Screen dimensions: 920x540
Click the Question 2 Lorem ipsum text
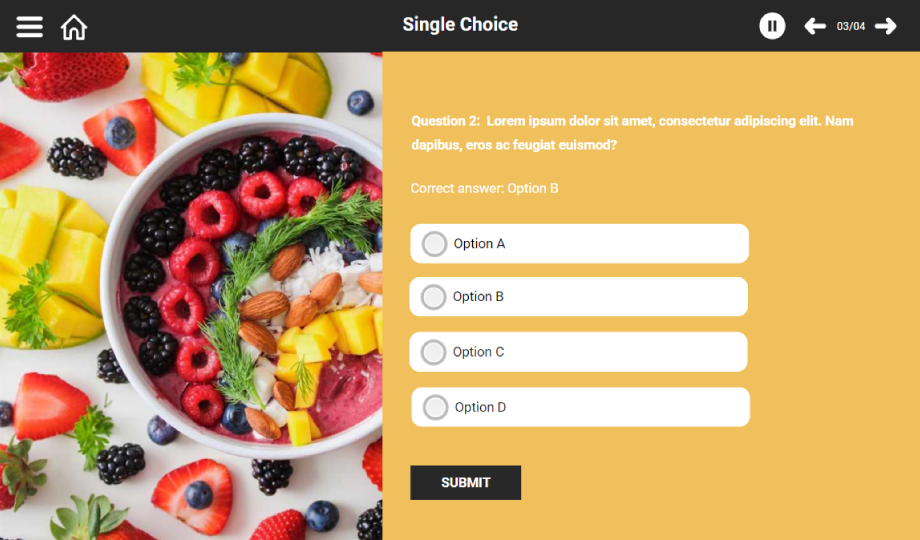(632, 133)
